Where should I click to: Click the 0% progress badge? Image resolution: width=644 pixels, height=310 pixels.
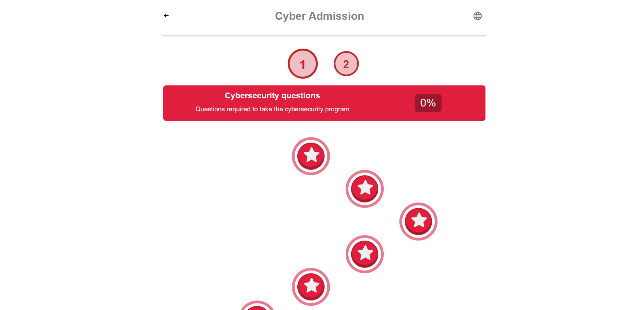pos(428,103)
